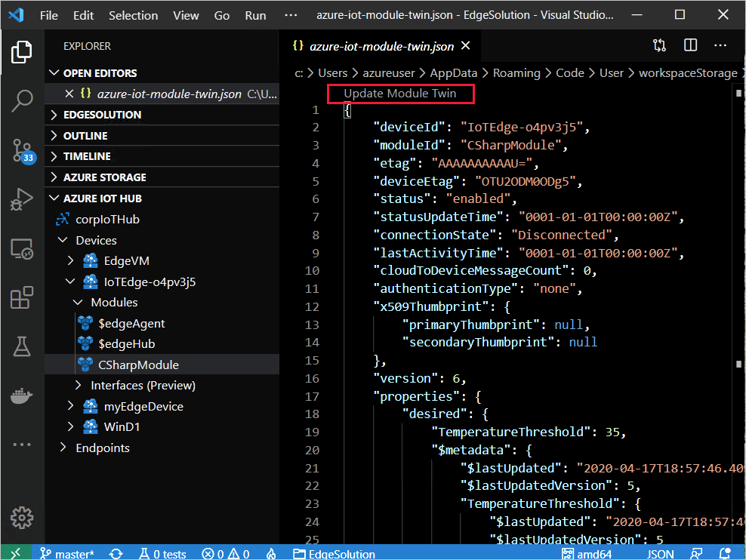Open the Split Editor icon

click(689, 45)
